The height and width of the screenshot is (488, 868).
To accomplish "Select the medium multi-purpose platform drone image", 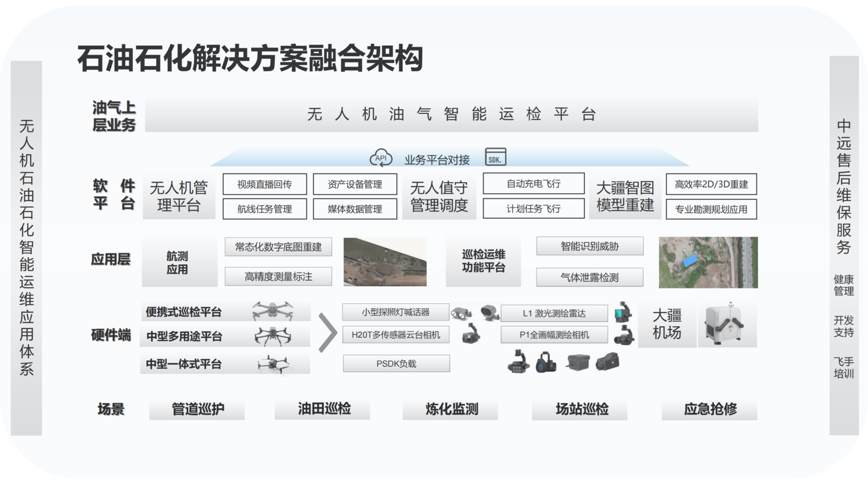I will tap(273, 335).
